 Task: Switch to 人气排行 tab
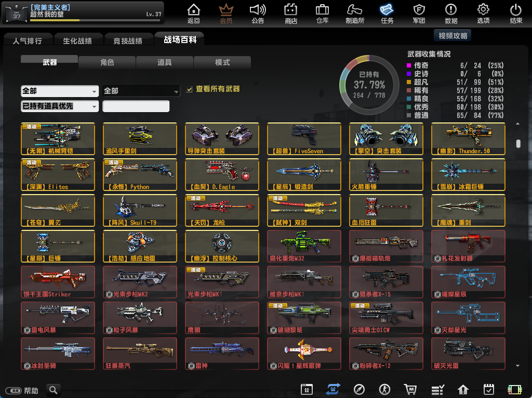(x=28, y=40)
